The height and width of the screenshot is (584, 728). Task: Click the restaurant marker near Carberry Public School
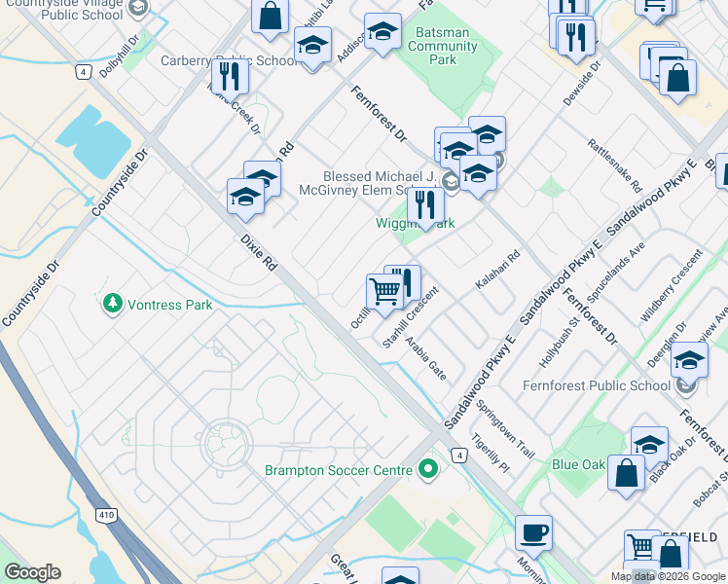coord(230,78)
